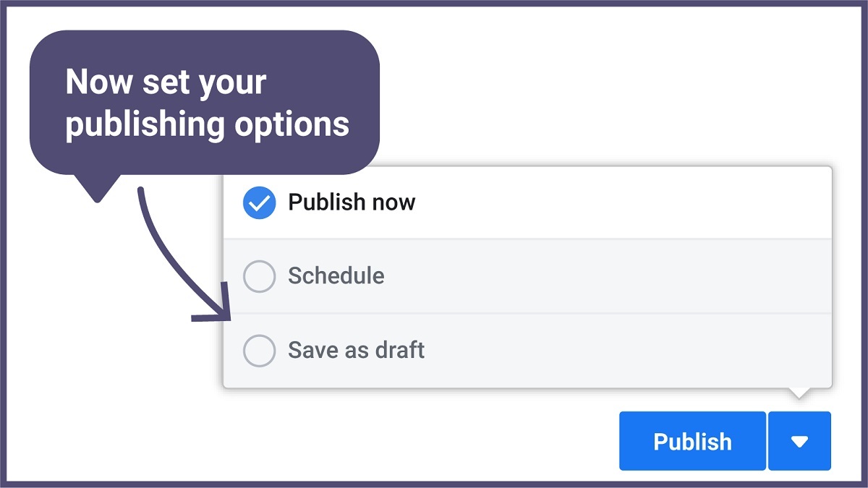Click the white checkmark inside the blue circle
Screen dimensions: 868x488
tap(259, 203)
